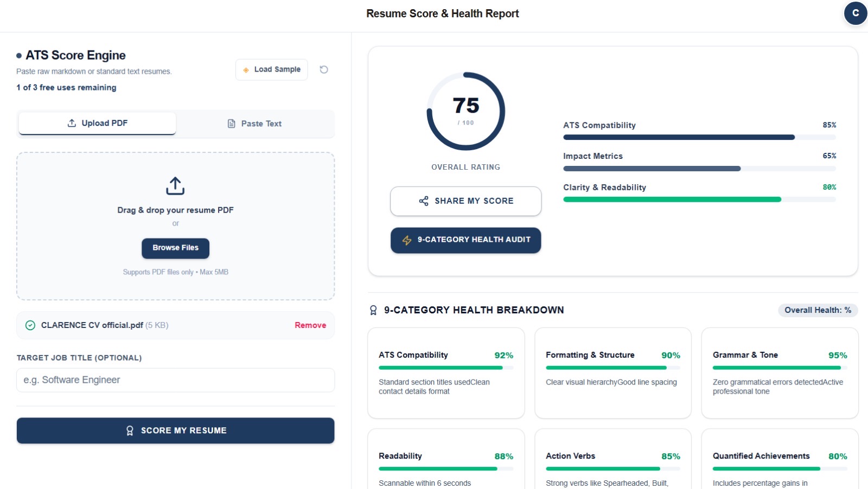This screenshot has height=489, width=868.
Task: Click the ATS Compatibility 85% progress bar
Action: [700, 138]
